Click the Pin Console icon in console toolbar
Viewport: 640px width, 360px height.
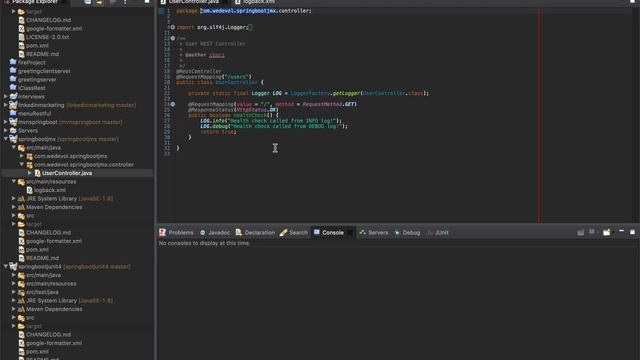tap(580, 232)
